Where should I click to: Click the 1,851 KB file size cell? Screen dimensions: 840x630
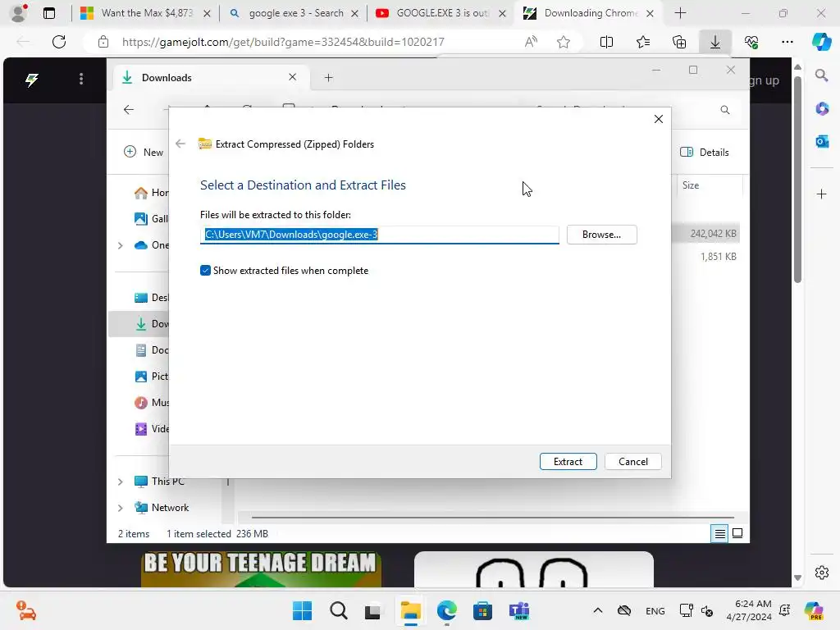[718, 257]
